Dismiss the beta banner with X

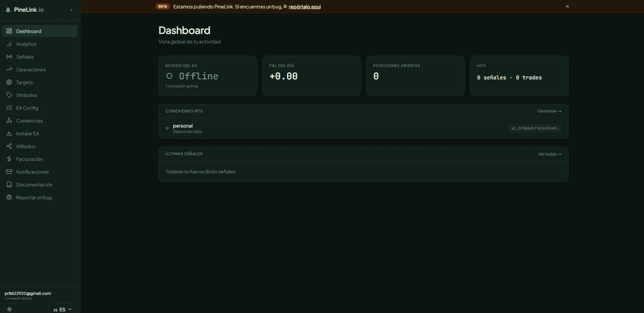coord(568,7)
